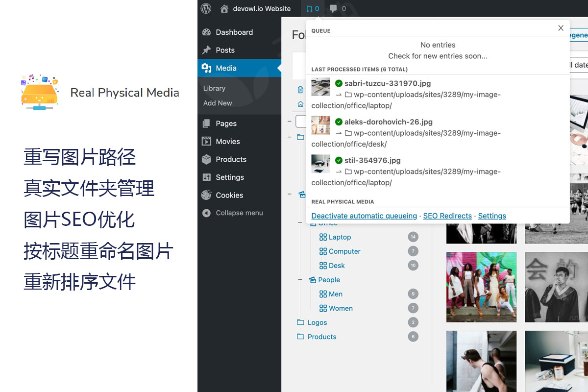The image size is (588, 392).
Task: Click green checkmark beside stil-354976.jpg
Action: click(339, 160)
